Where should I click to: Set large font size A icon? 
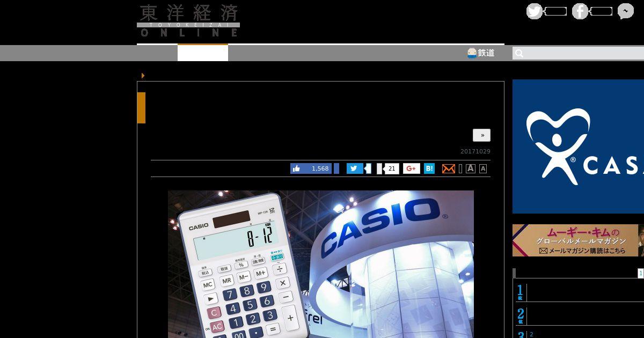471,168
